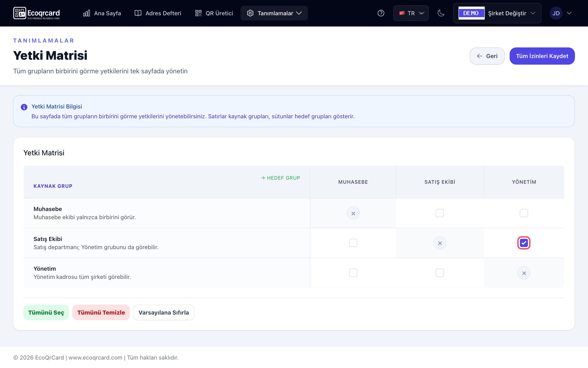Open the help question mark icon
Viewport: 588px width, 368px height.
pos(381,13)
